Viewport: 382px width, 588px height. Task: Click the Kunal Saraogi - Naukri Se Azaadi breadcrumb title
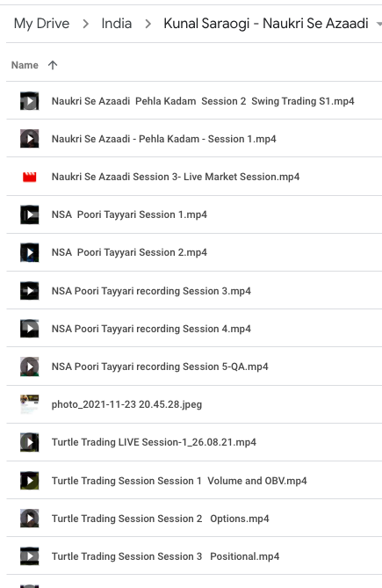[x=266, y=24]
